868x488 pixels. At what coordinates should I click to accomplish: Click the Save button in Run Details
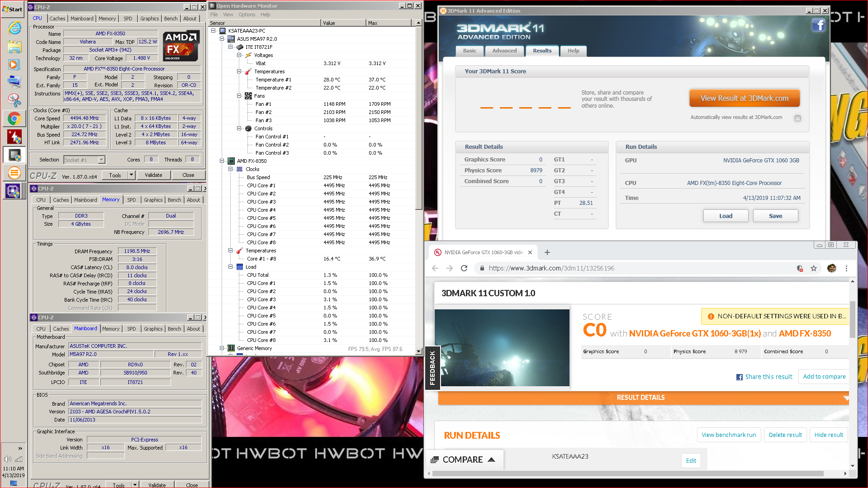(x=775, y=216)
